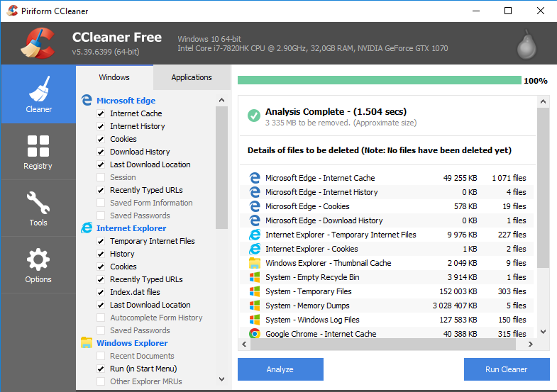
Task: Switch to the Applications tab
Action: [x=192, y=77]
